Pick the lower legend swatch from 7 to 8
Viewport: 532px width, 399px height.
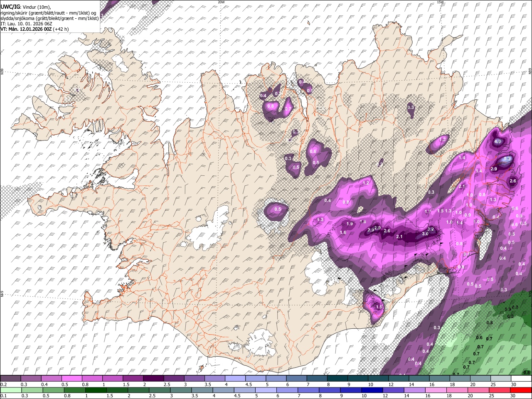tap(309, 390)
